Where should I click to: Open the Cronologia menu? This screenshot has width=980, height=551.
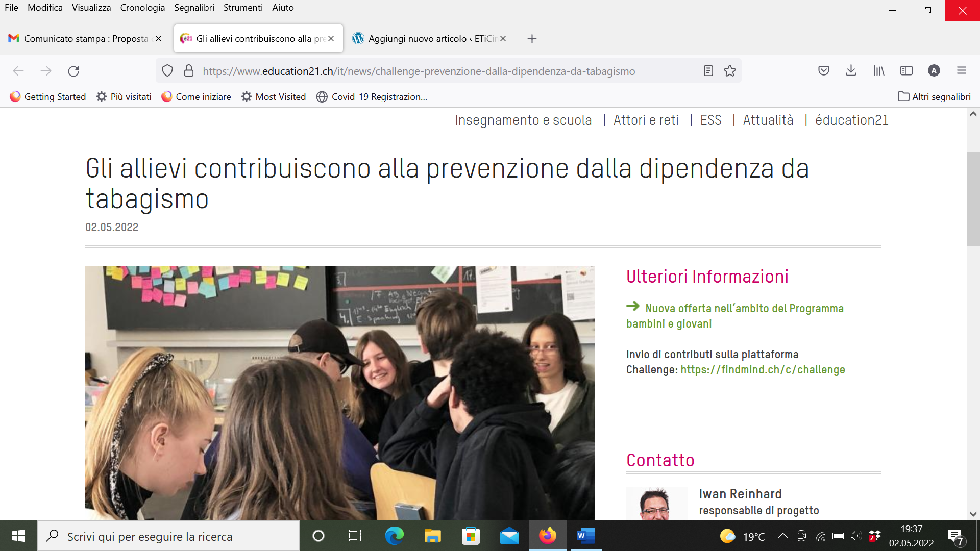click(x=142, y=8)
